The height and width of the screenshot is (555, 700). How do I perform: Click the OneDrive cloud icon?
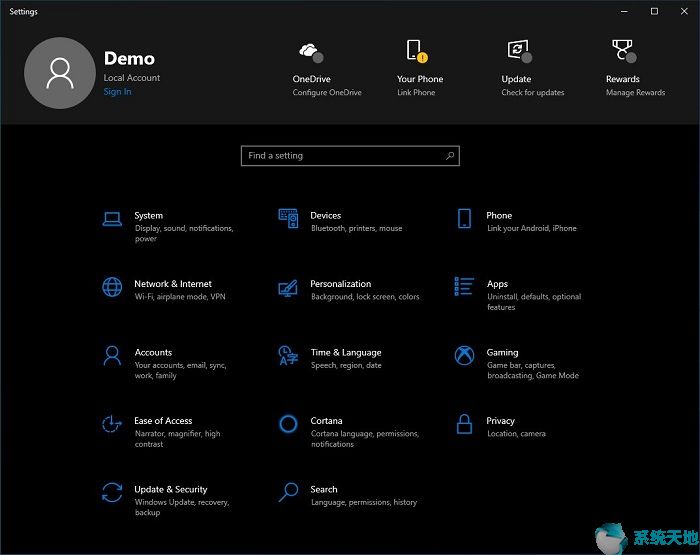click(x=311, y=52)
